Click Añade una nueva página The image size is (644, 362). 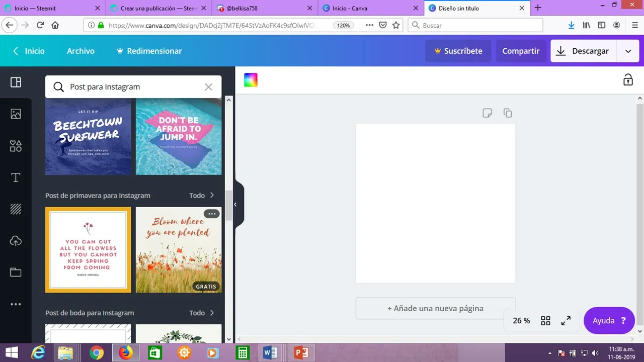point(435,308)
